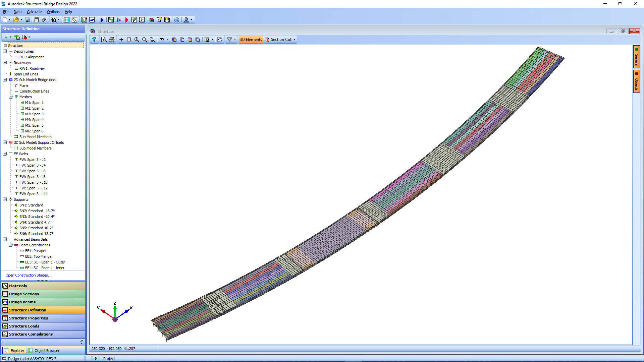Select SN4: Standard 4.7° support
The height and width of the screenshot is (362, 644).
pos(35,222)
